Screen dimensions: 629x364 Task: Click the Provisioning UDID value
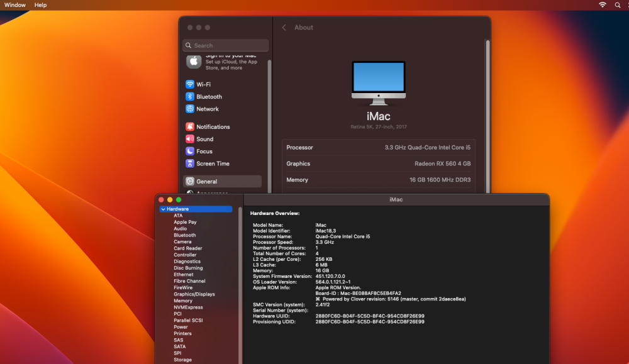[x=370, y=321]
